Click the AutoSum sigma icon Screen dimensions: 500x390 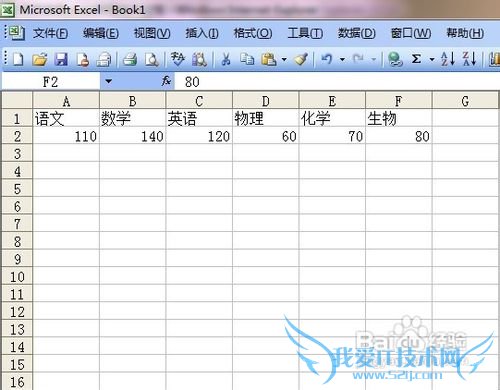click(x=416, y=59)
